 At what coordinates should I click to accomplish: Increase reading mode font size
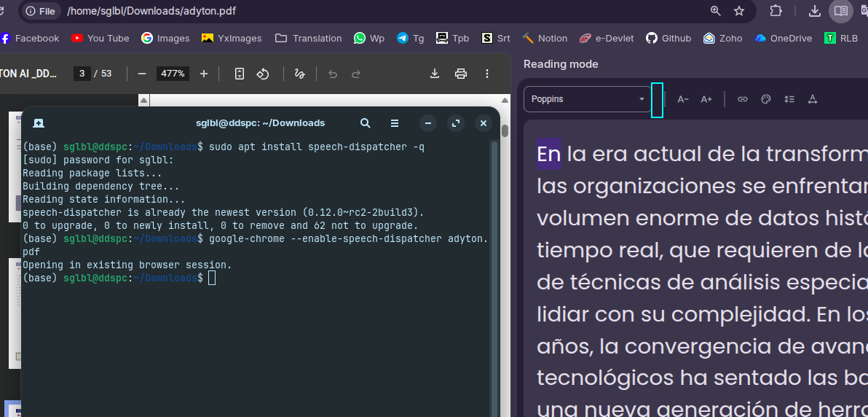pyautogui.click(x=706, y=99)
